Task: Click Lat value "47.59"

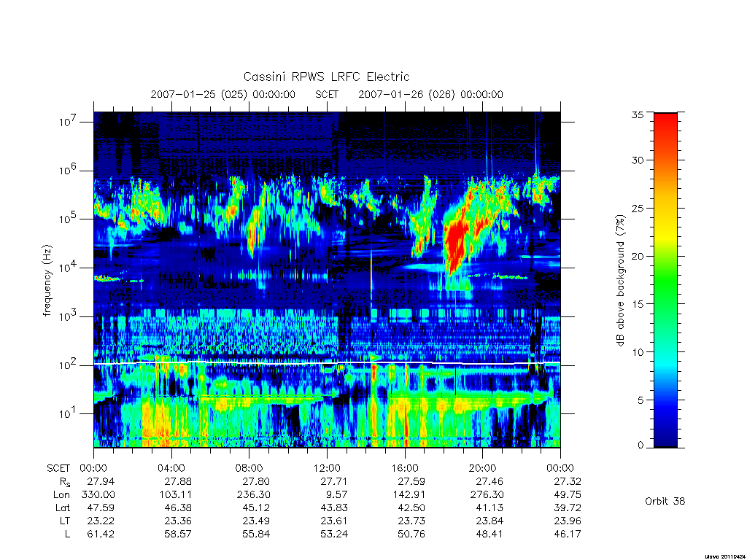Action: coord(101,507)
